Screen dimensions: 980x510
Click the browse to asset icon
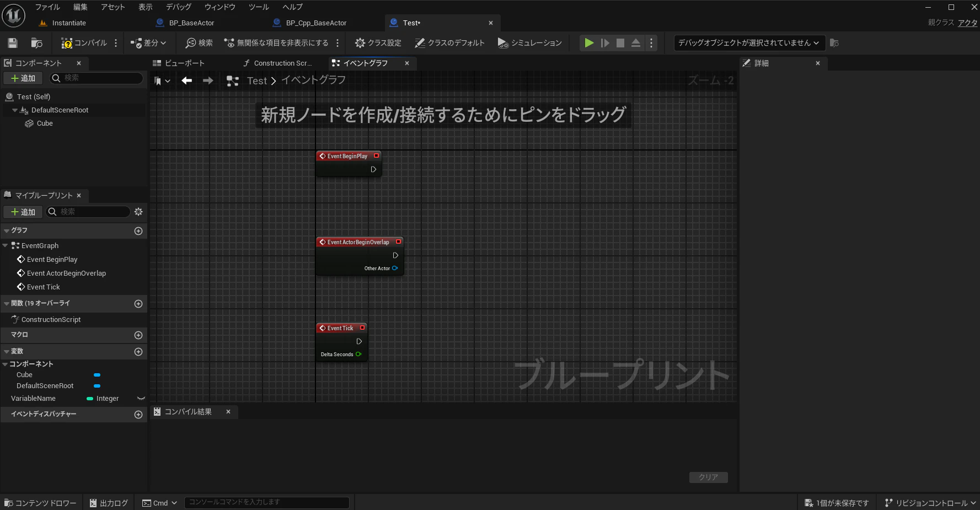[x=37, y=43]
